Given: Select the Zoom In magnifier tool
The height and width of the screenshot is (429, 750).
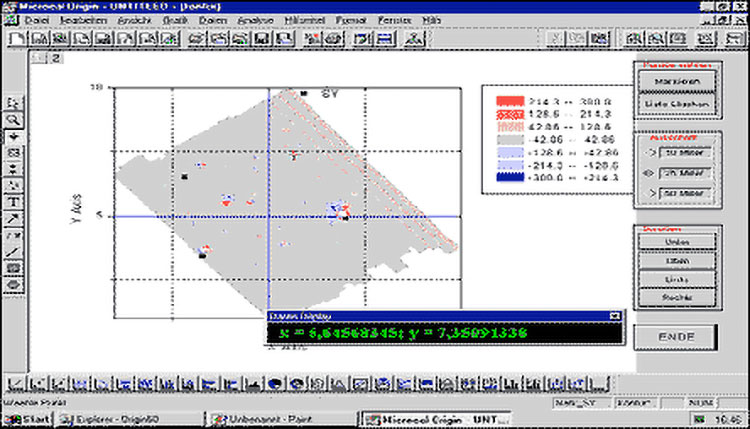Looking at the screenshot, I should [13, 120].
